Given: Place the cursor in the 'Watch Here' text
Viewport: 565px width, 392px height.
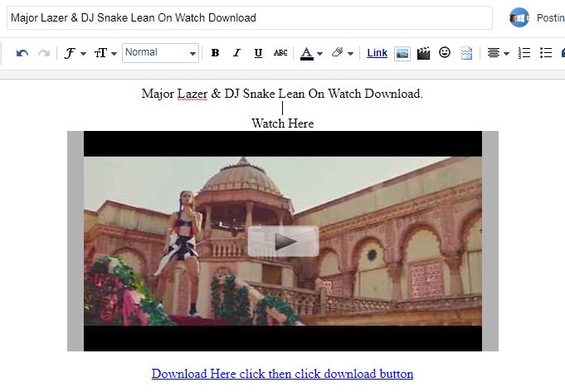Looking at the screenshot, I should click(282, 123).
